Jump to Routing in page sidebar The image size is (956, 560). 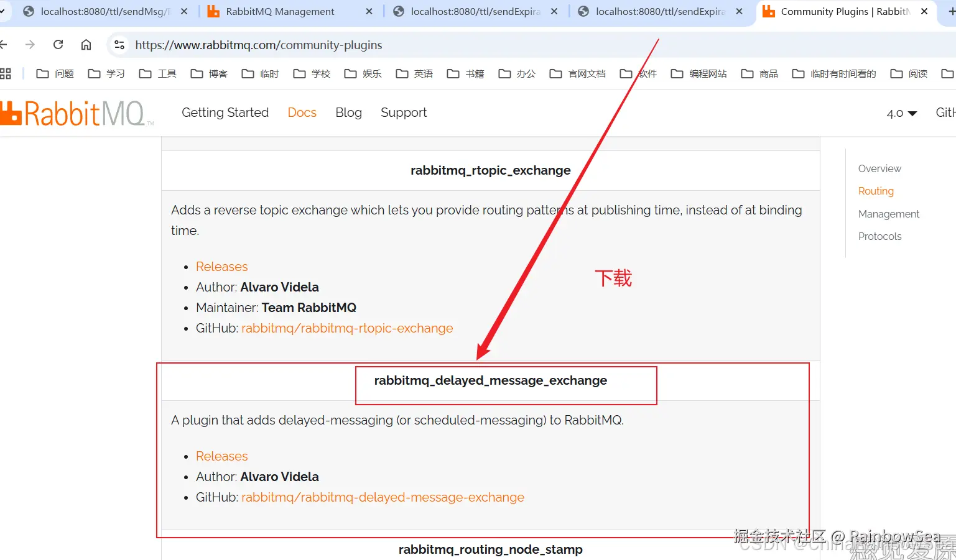[876, 191]
